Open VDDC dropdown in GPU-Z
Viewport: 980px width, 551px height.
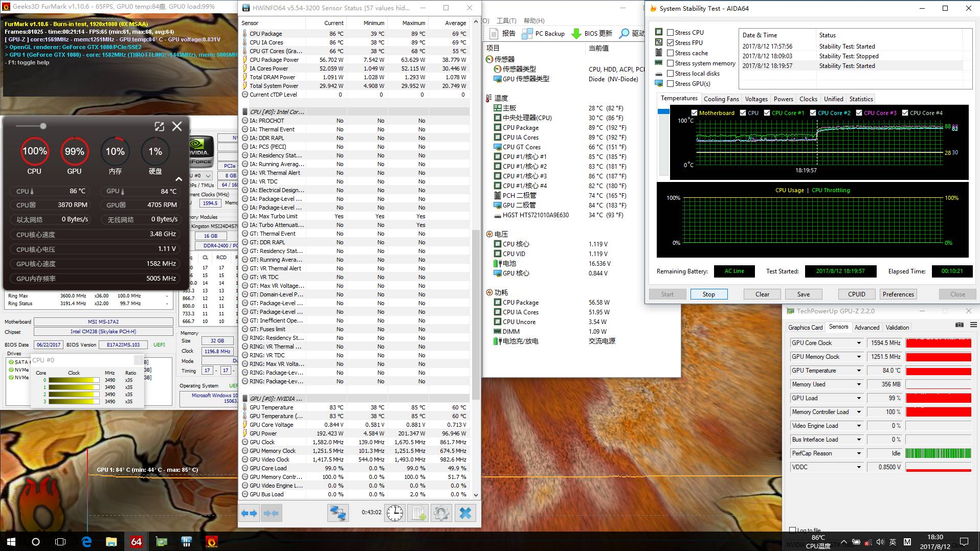[858, 467]
